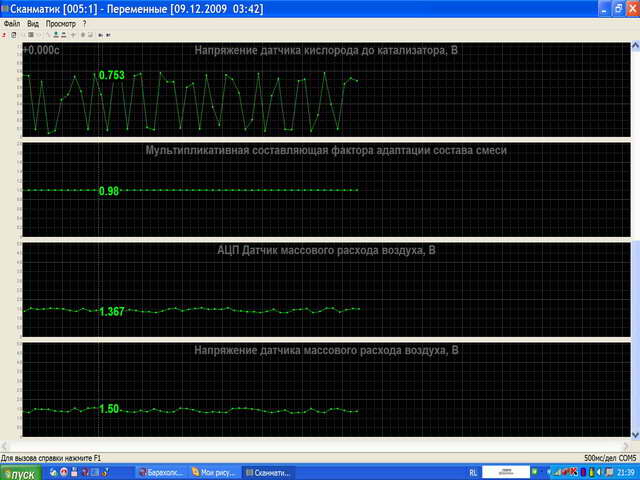This screenshot has width=640, height=480.
Task: Switch to the Мои рису... taskbar window
Action: (x=215, y=472)
